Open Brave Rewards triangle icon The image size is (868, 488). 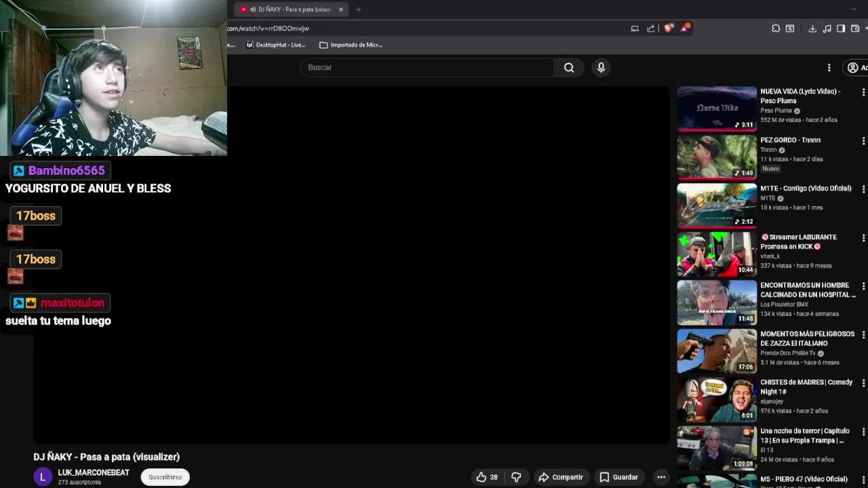click(686, 28)
